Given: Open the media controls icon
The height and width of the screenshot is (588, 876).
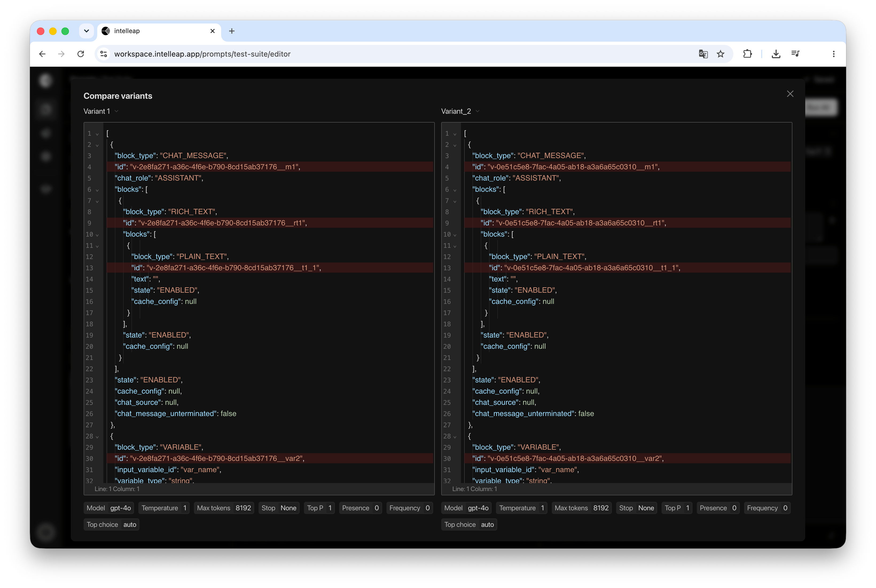Looking at the screenshot, I should tap(795, 54).
